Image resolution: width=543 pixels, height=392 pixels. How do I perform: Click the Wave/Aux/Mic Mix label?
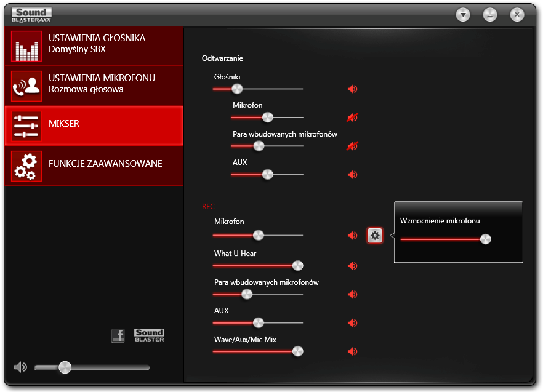coord(245,339)
